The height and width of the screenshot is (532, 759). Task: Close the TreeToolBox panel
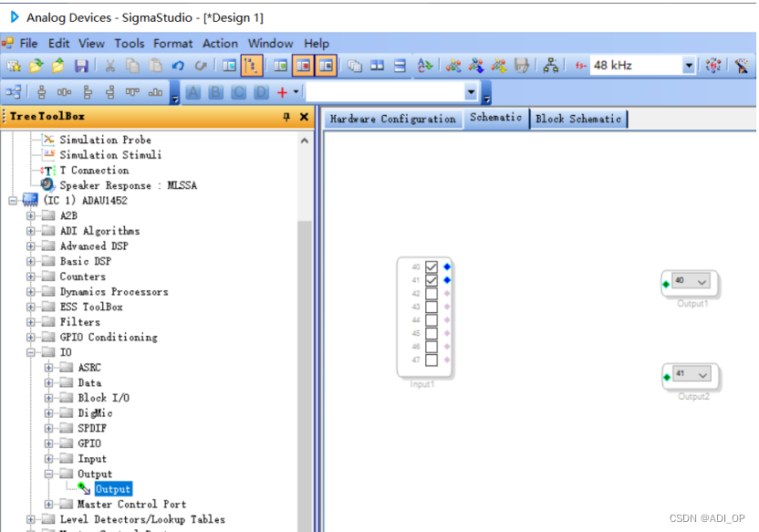point(304,117)
